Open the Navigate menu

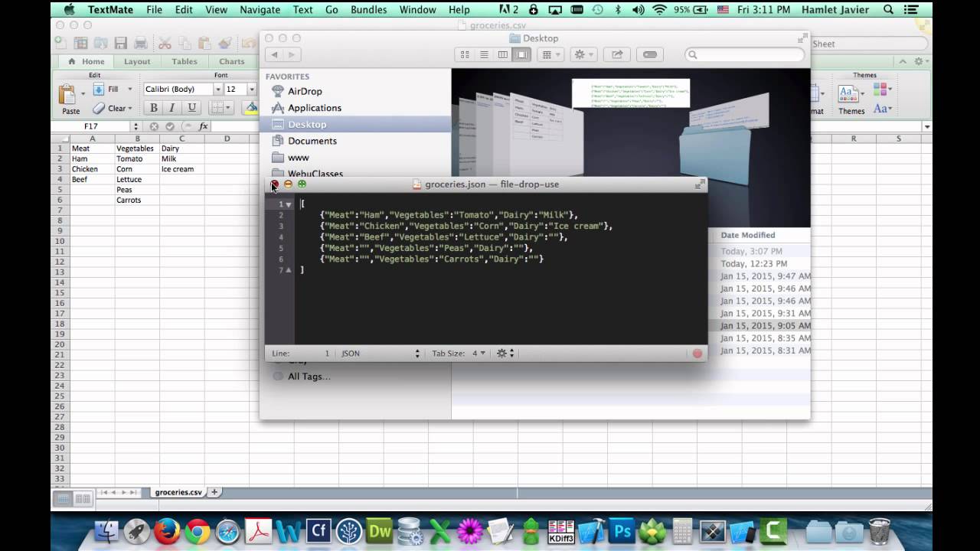click(x=260, y=9)
